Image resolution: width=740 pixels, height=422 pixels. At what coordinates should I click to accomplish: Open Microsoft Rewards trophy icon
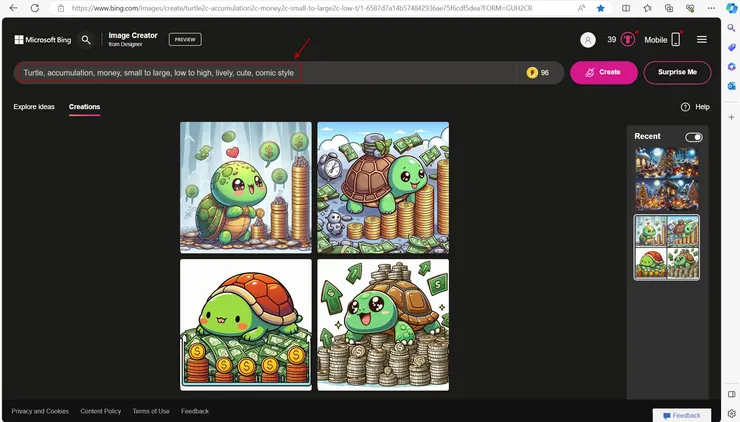(628, 40)
